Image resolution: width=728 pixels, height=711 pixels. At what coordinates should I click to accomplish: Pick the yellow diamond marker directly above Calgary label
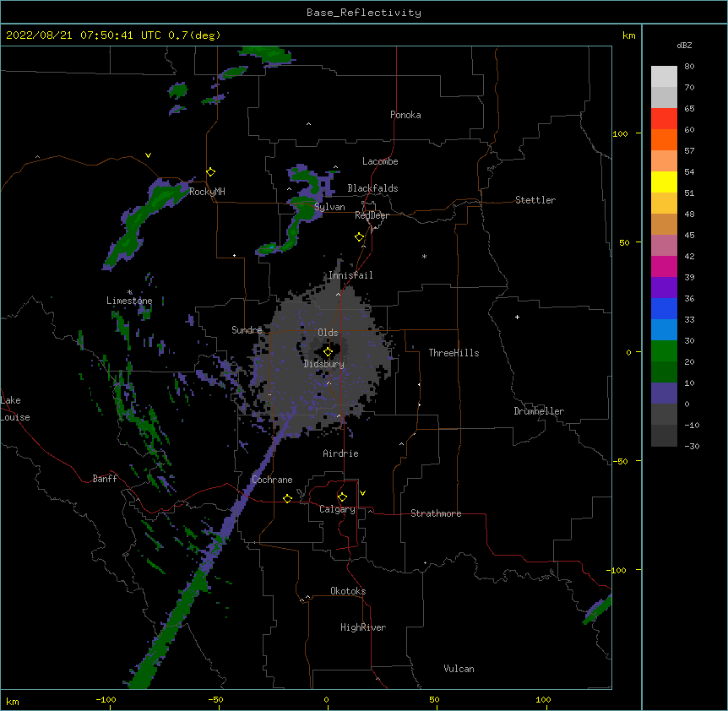click(x=342, y=497)
